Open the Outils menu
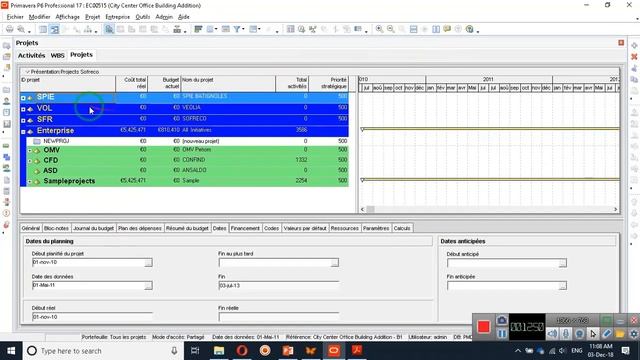Image resolution: width=640 pixels, height=360 pixels. coord(143,17)
